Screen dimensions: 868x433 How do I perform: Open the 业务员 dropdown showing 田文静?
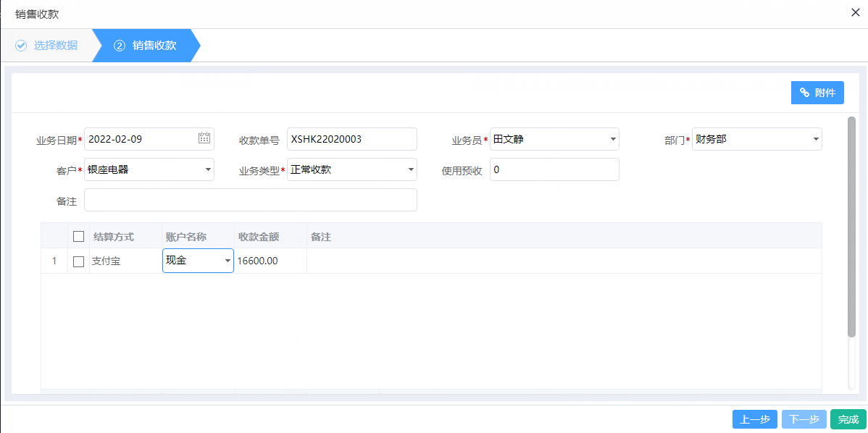[614, 138]
